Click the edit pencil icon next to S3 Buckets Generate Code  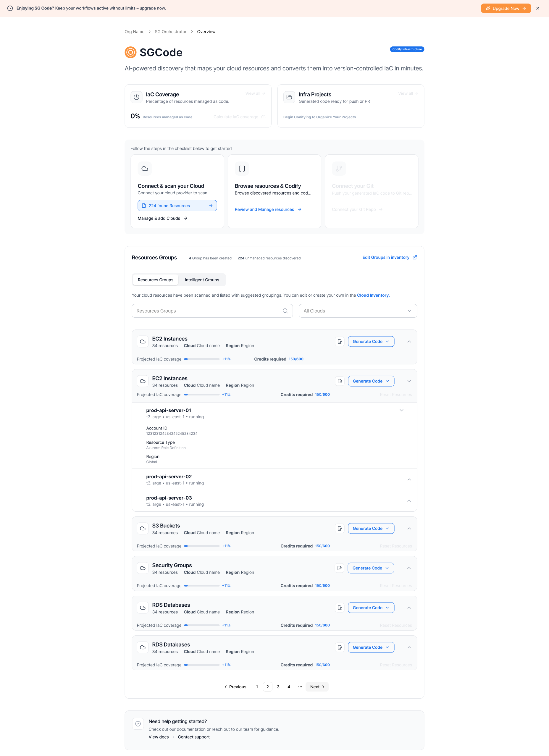(x=339, y=528)
